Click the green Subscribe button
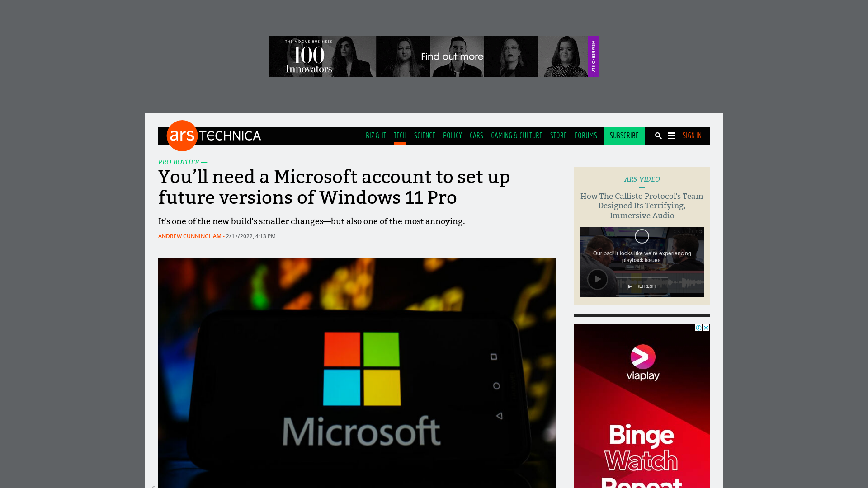This screenshot has height=488, width=868. 624,136
